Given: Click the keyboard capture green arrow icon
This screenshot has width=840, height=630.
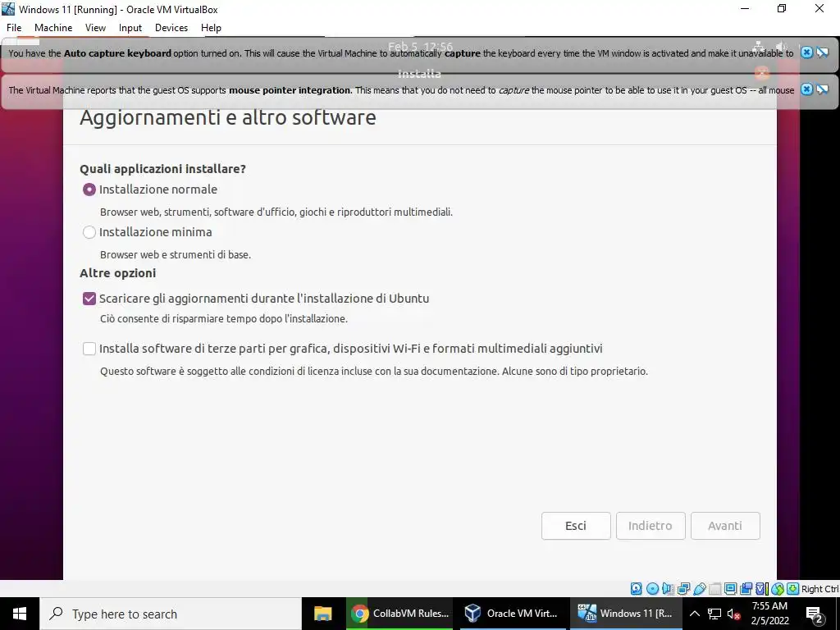Looking at the screenshot, I should [x=793, y=589].
